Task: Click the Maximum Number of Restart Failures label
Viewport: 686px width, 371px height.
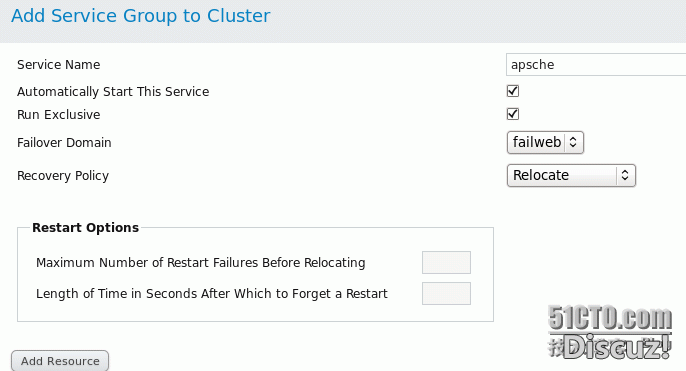Action: point(201,263)
